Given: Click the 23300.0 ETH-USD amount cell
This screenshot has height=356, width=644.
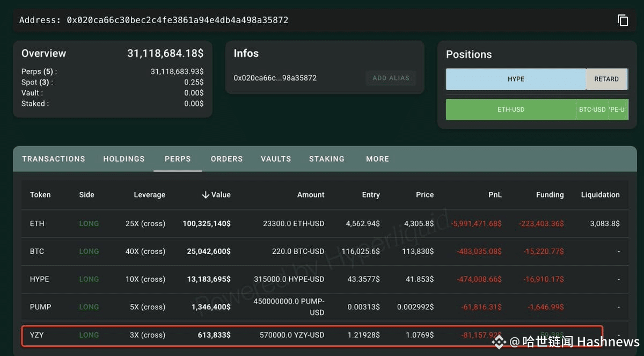Looking at the screenshot, I should pyautogui.click(x=294, y=223).
